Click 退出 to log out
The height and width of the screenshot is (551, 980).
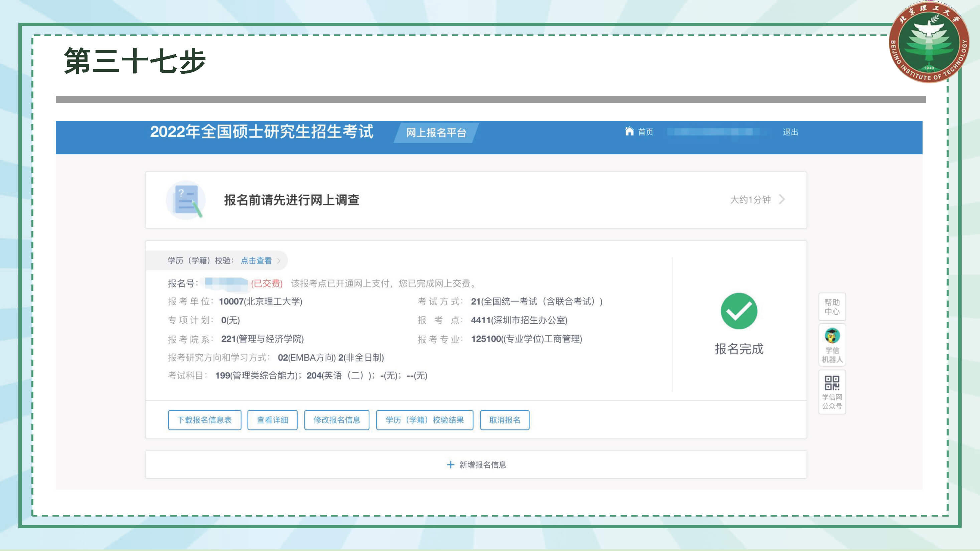(790, 132)
